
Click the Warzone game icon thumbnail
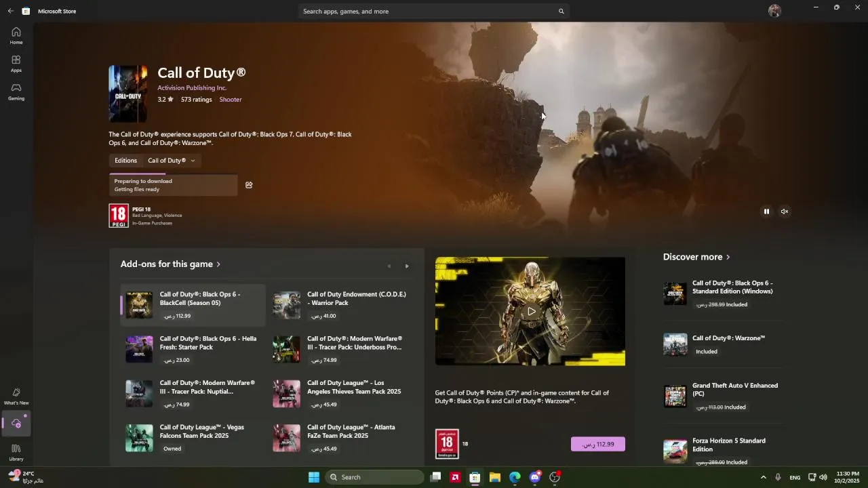tap(675, 344)
